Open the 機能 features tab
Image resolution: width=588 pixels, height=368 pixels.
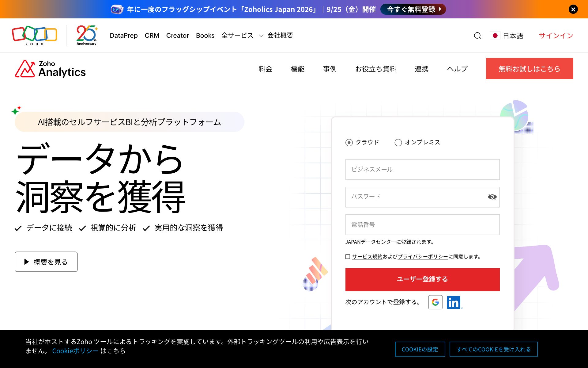coord(298,69)
